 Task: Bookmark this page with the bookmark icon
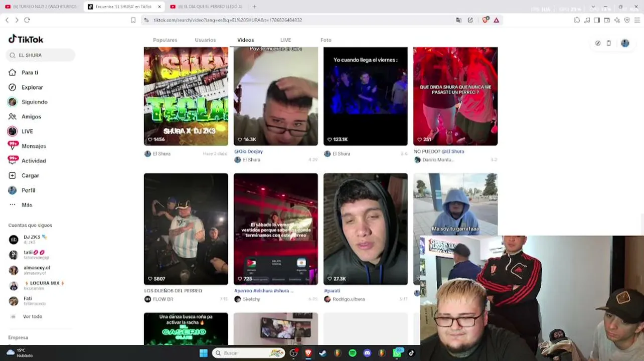[133, 20]
